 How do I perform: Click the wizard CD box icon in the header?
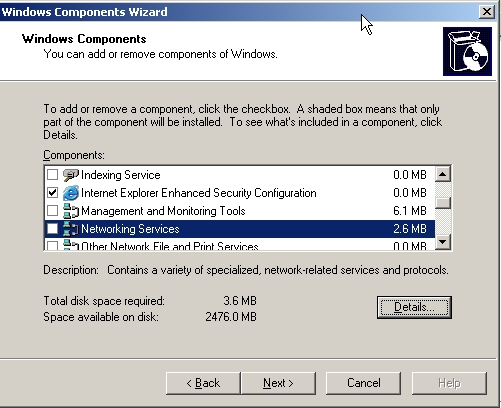pyautogui.click(x=467, y=51)
